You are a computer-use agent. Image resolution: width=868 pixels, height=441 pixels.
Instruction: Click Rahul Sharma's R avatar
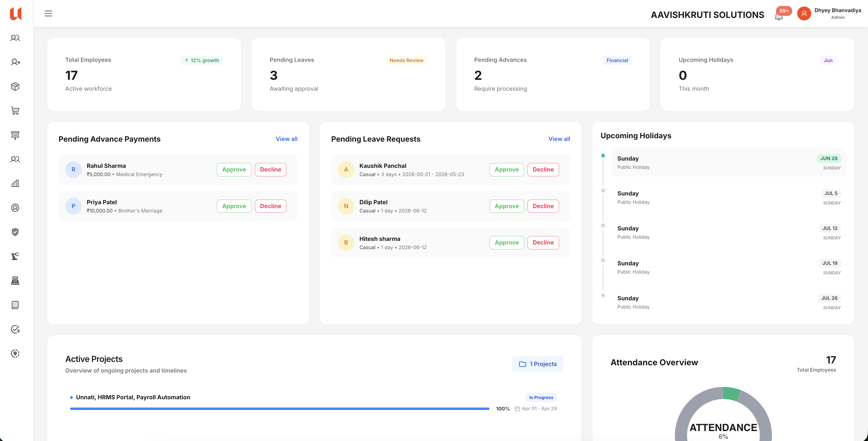pyautogui.click(x=74, y=170)
